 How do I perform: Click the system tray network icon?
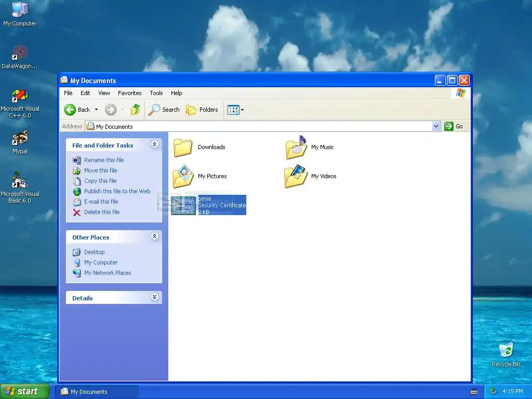(493, 392)
